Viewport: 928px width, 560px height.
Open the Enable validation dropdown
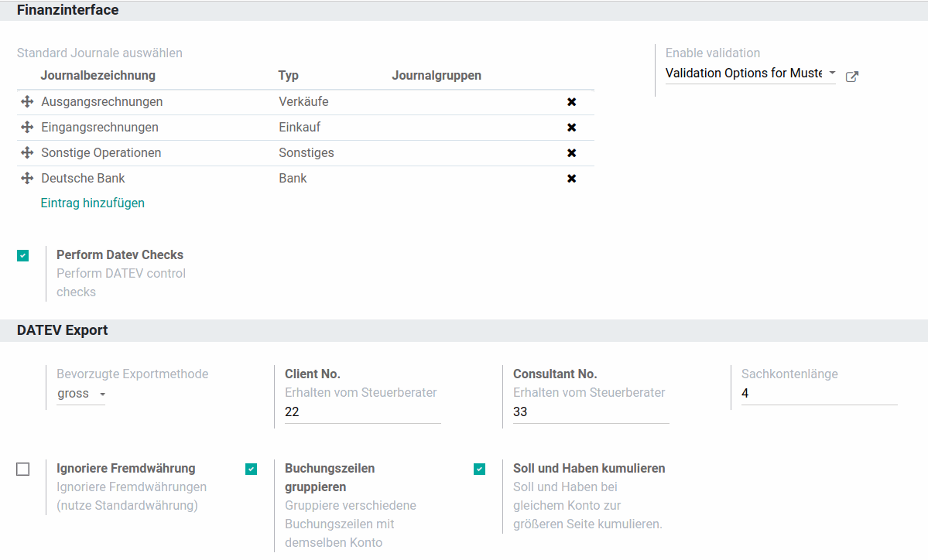click(x=751, y=73)
